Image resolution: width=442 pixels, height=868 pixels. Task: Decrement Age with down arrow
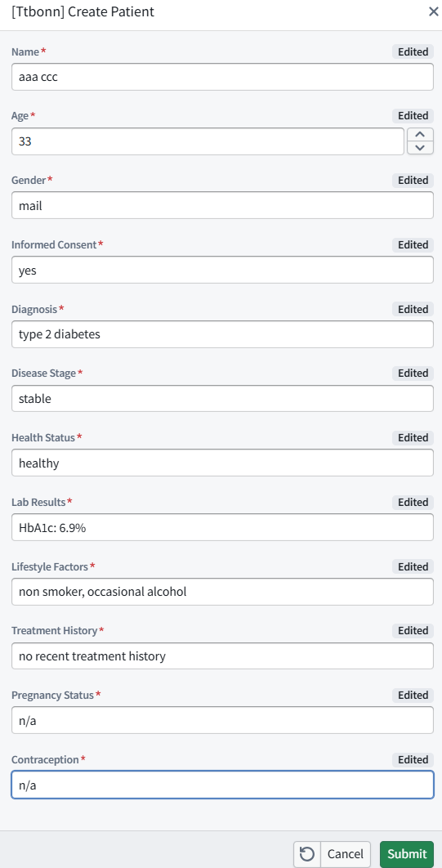click(421, 148)
